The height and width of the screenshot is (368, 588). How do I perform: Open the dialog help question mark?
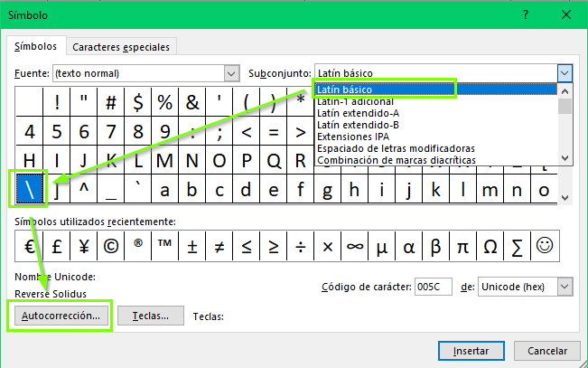526,14
